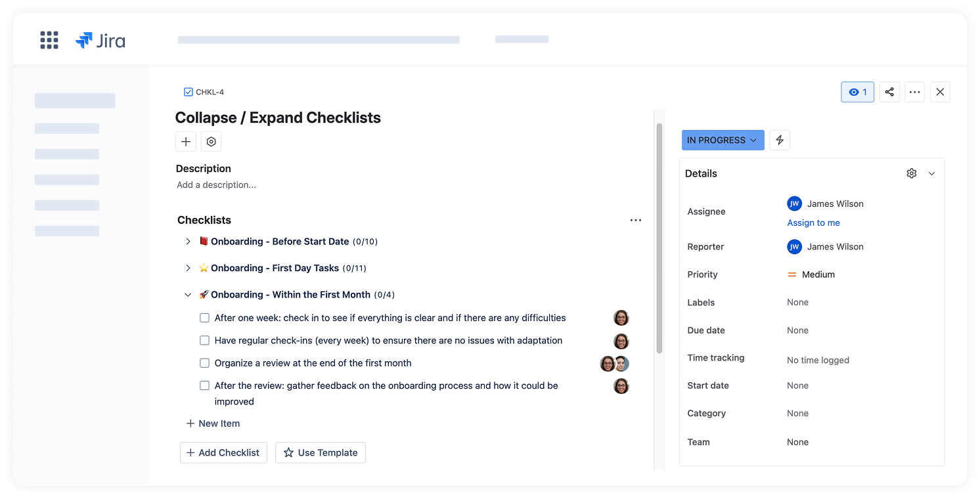The image size is (980, 499).
Task: Expand 'Onboarding - Before Start Date' checklist
Action: coord(188,242)
